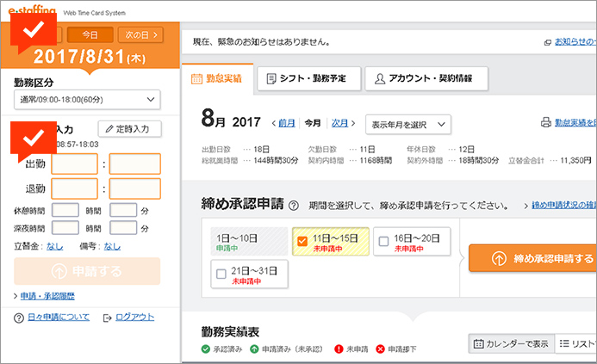
Task: Uncheck the 11日〜15日 period checkbox
Action: (302, 242)
